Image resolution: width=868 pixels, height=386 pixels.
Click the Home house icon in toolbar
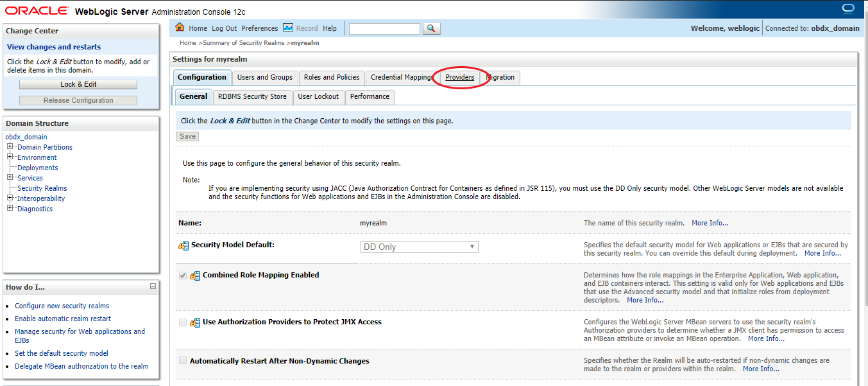pos(180,28)
